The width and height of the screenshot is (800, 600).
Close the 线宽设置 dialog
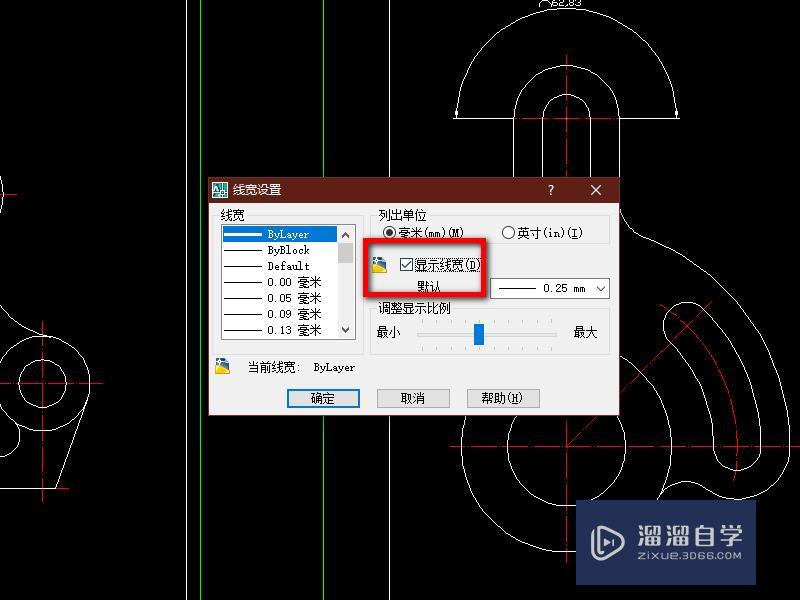point(595,190)
